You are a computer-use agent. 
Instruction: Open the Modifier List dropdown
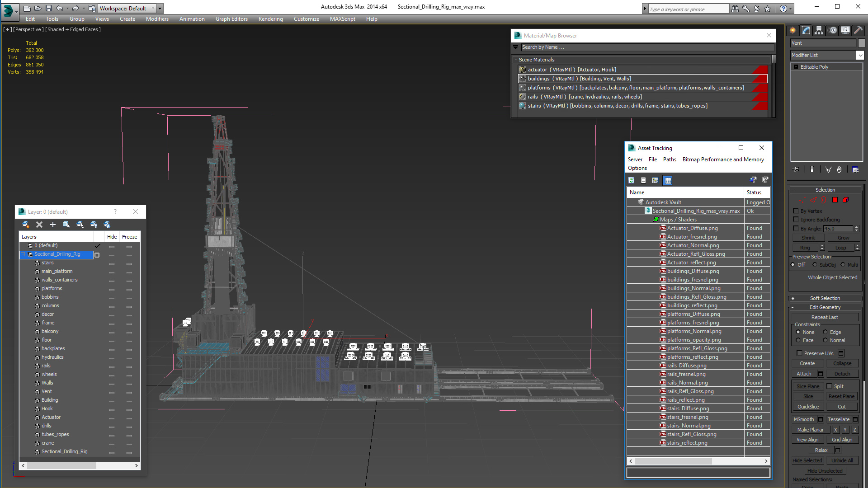point(859,55)
